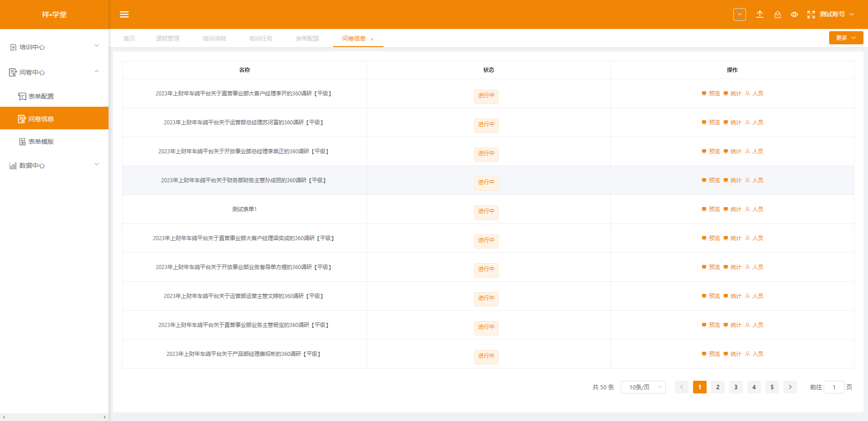Open 人员 for 测试表单1

(x=754, y=209)
